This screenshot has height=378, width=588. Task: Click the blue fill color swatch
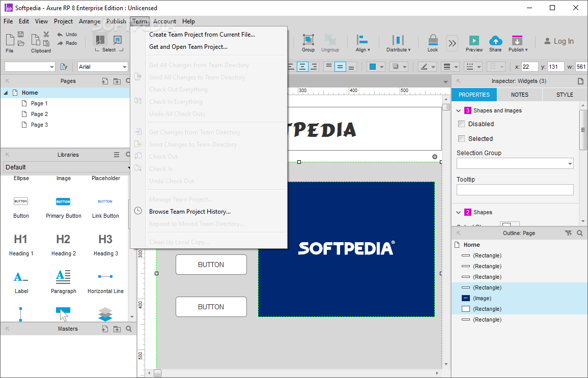click(373, 67)
